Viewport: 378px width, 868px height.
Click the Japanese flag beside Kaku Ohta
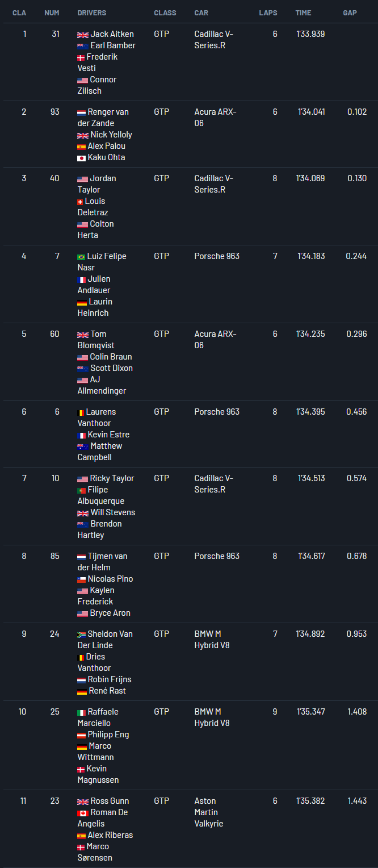(81, 158)
